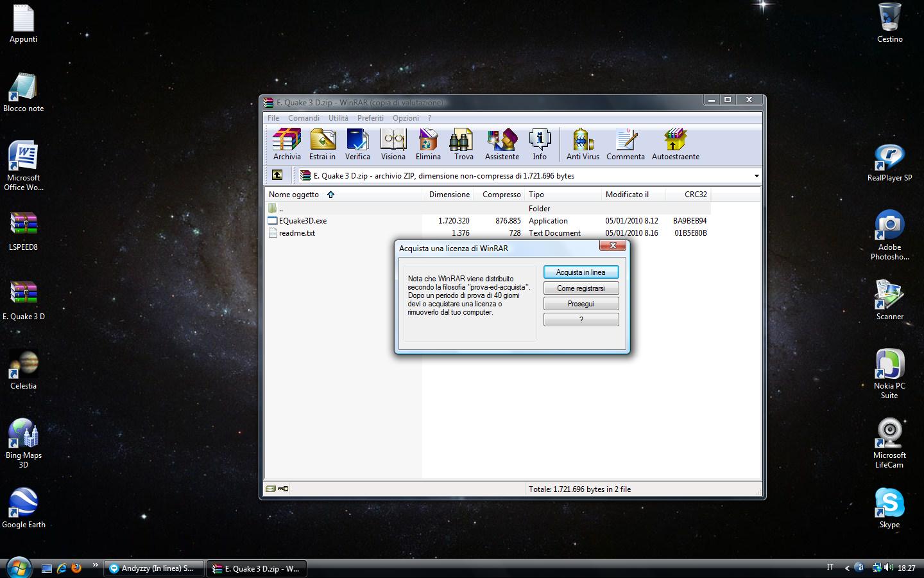The image size is (924, 578).
Task: Click Show Desktop quick launch icon
Action: (x=47, y=568)
